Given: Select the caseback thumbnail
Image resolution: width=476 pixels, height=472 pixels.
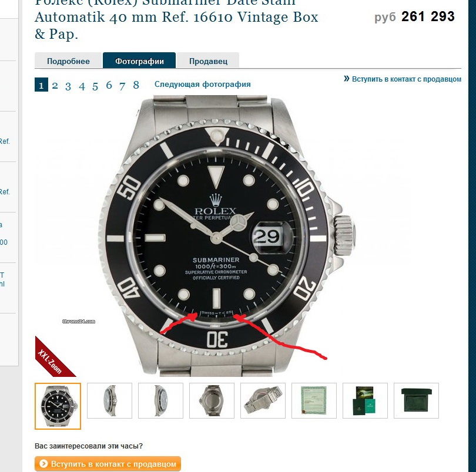Looking at the screenshot, I should (x=212, y=400).
